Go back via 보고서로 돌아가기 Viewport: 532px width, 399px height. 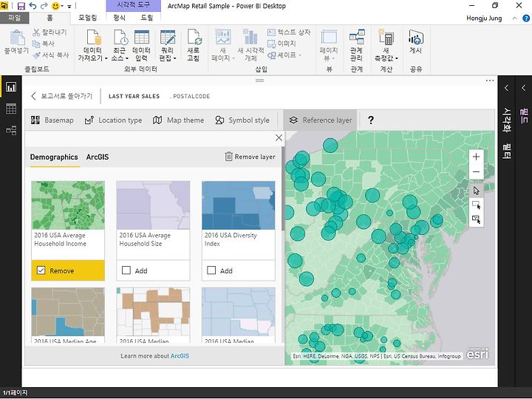pos(62,96)
